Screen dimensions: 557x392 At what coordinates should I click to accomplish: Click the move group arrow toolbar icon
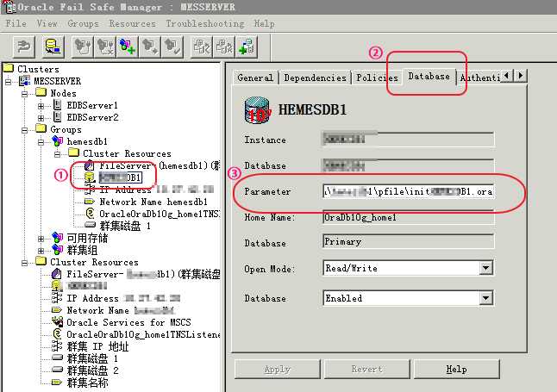150,47
